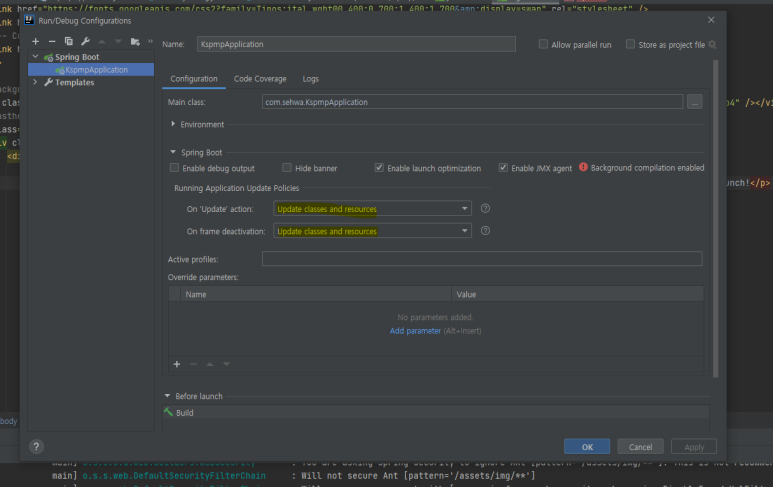
Task: Click the Build hammer icon
Action: click(x=168, y=412)
